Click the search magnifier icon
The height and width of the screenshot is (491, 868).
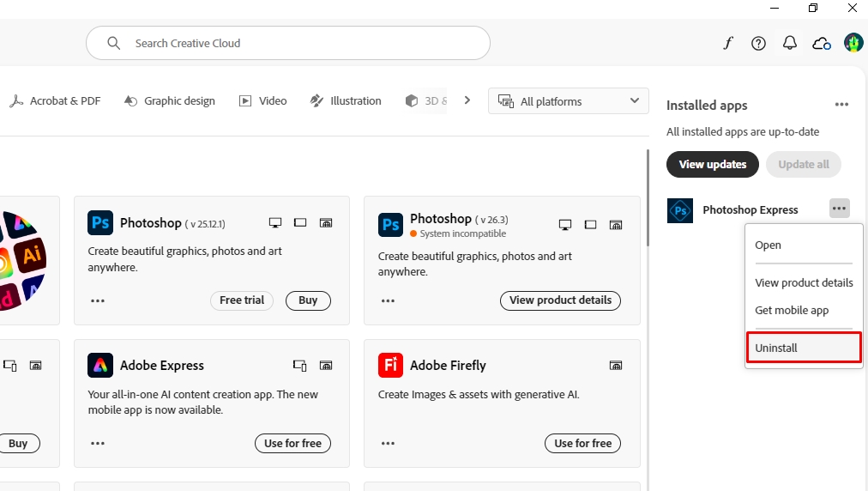click(x=113, y=43)
